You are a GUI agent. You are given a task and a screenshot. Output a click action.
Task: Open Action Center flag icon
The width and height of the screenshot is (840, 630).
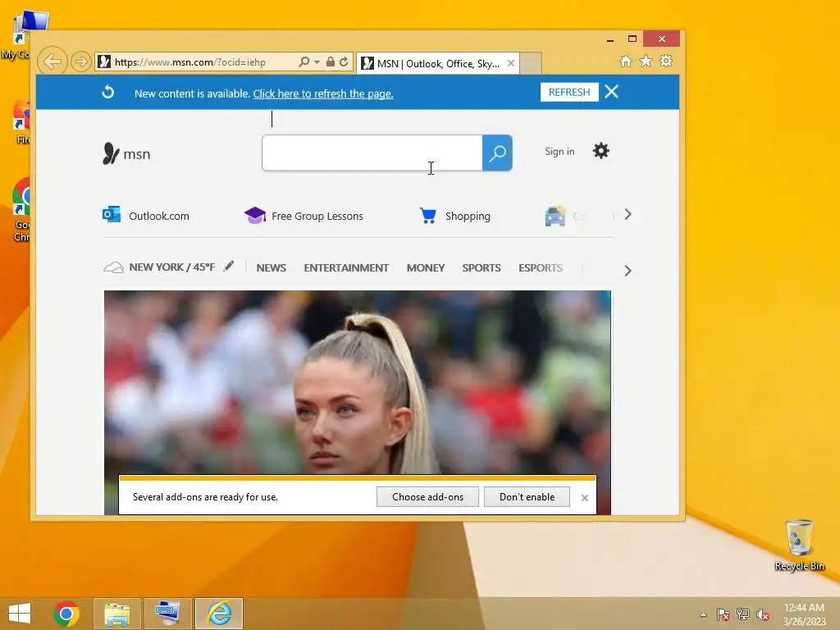click(x=724, y=614)
